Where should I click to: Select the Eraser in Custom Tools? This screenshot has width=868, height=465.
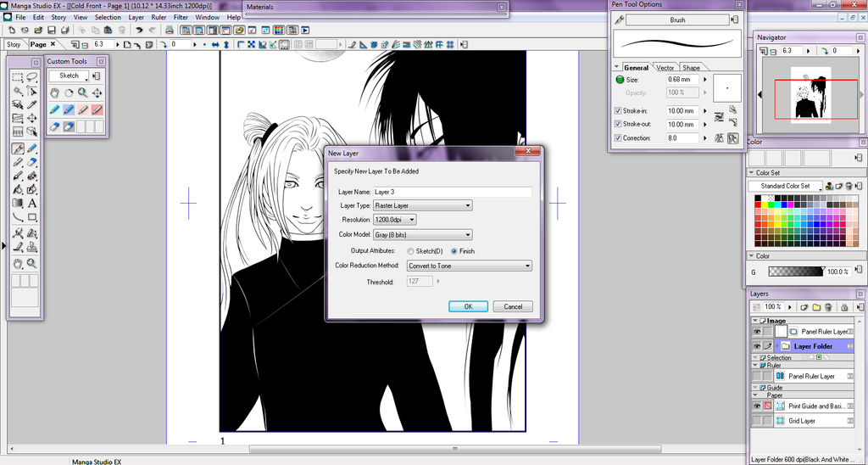[55, 126]
